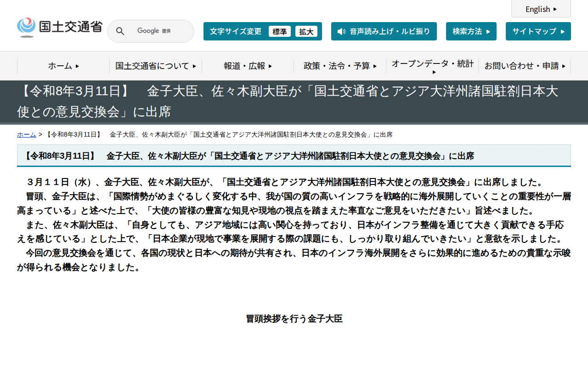Select 標準 text size option
Image resolution: width=588 pixels, height=368 pixels.
tap(280, 31)
